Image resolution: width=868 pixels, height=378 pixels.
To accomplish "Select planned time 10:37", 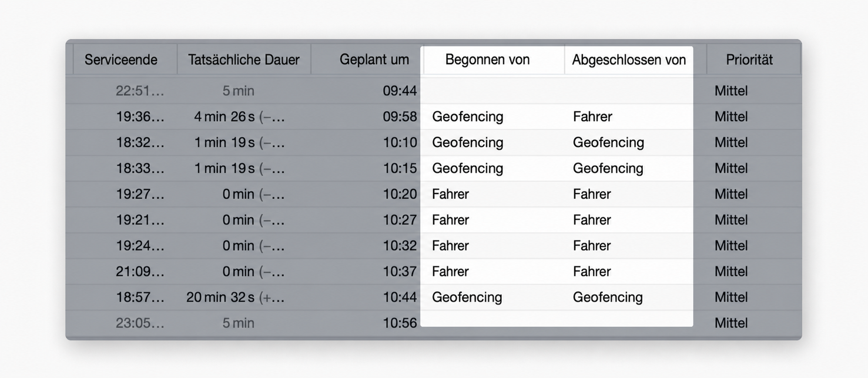I will [400, 272].
